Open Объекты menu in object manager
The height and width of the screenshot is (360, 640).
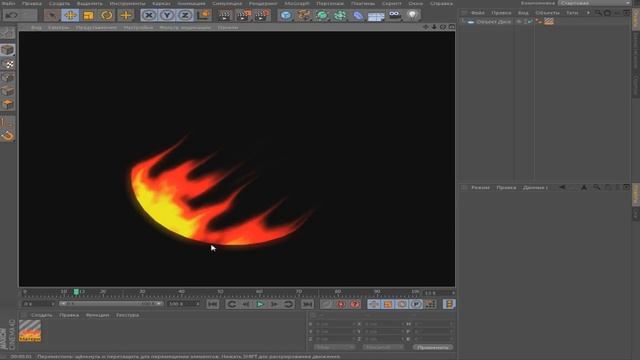(x=547, y=13)
